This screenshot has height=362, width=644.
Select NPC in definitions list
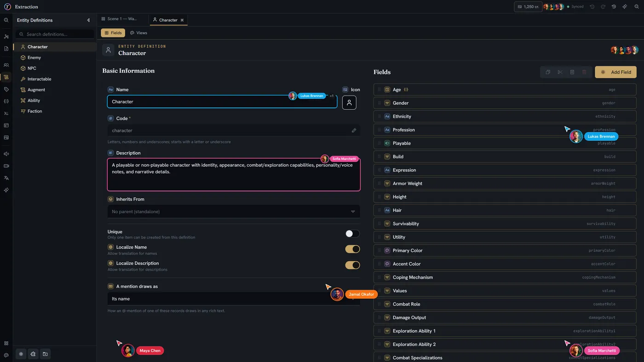pos(55,68)
